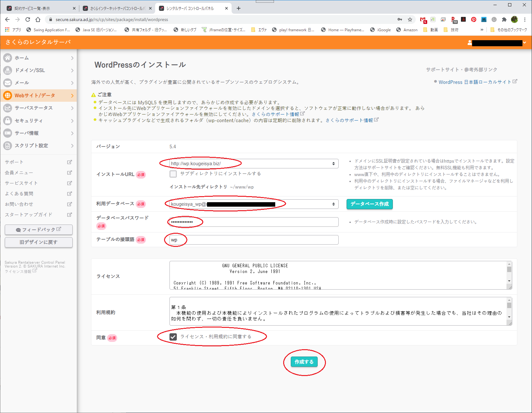Screen dimensions: 532x413
Task: Open the お問い合わせ sidebar item
Action: [38, 204]
